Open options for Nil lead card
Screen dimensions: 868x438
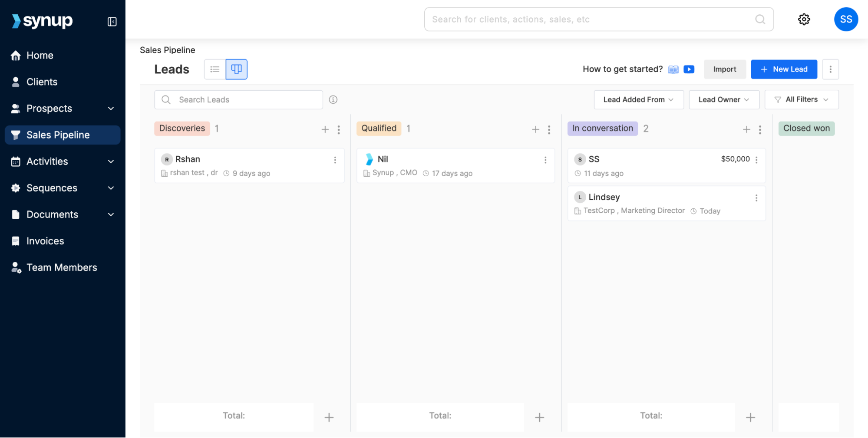[545, 160]
